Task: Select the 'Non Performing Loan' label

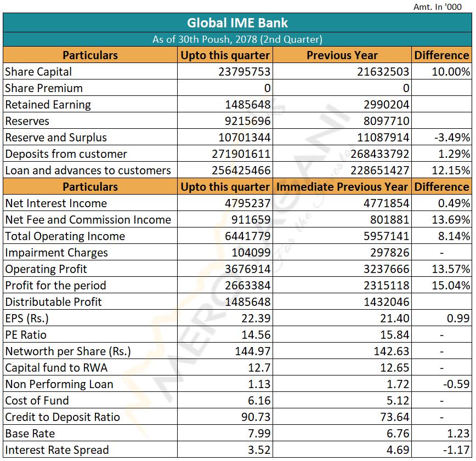Action: click(x=59, y=384)
